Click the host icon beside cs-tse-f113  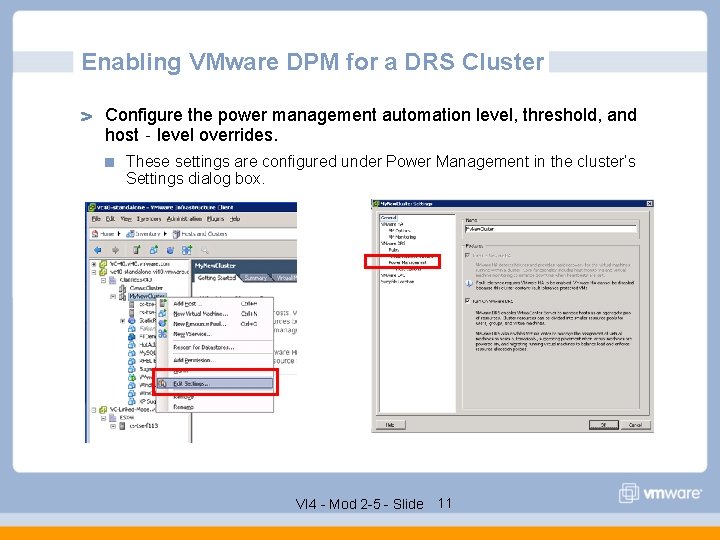coord(122,426)
